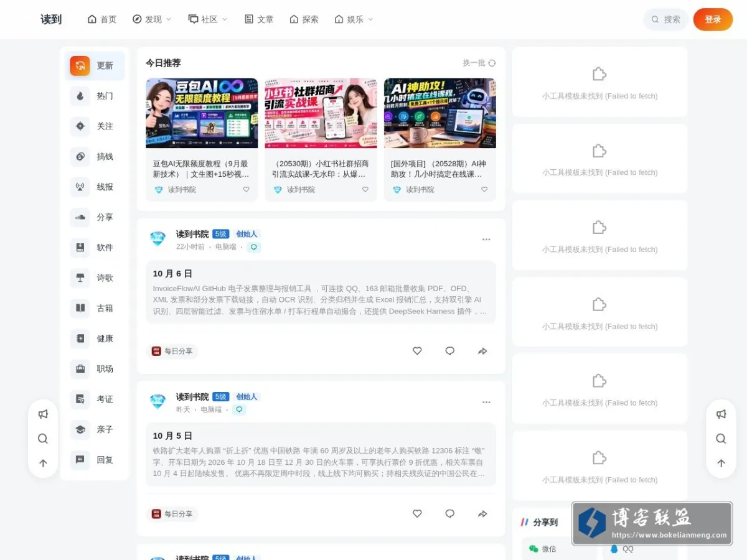Image resolution: width=747 pixels, height=560 pixels.
Task: Click 读到书院 avatar on 22小时前 post
Action: coord(157,239)
